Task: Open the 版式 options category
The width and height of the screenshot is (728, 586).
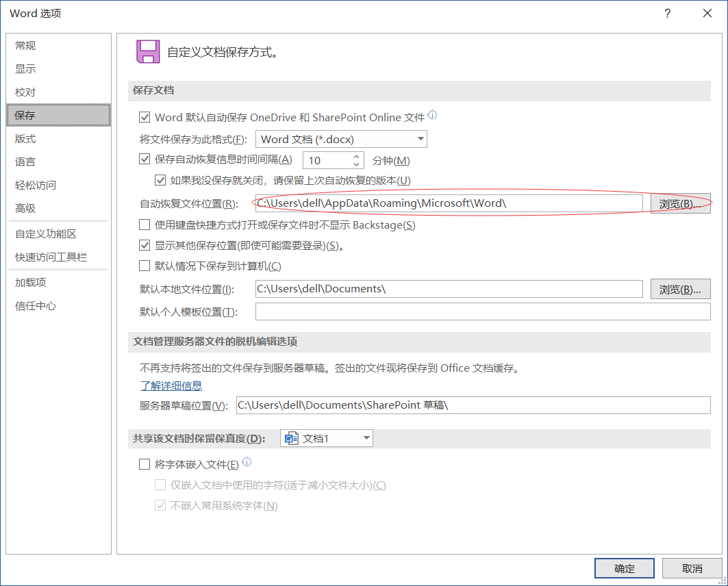Action: click(58, 138)
